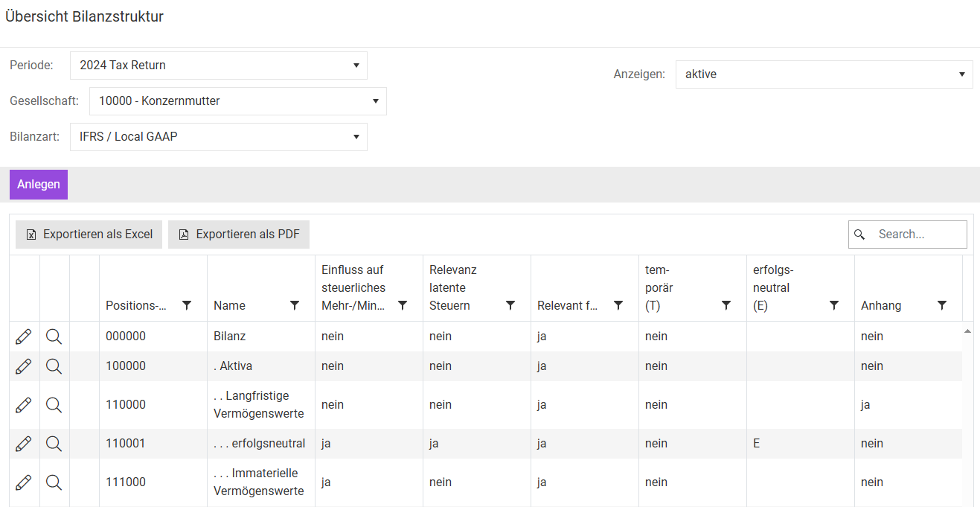This screenshot has width=980, height=507.
Task: Focus the Search field above the table
Action: pos(908,235)
